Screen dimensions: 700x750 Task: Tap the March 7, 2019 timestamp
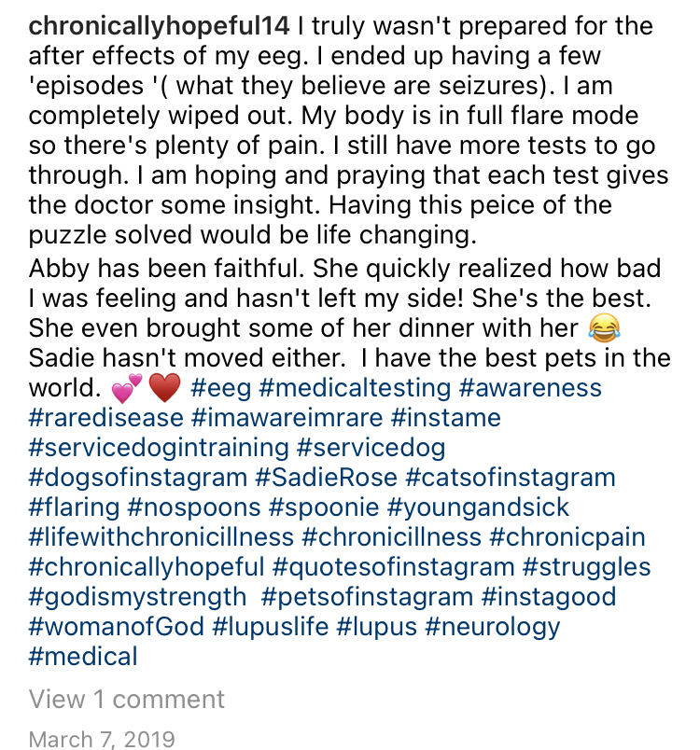(102, 739)
